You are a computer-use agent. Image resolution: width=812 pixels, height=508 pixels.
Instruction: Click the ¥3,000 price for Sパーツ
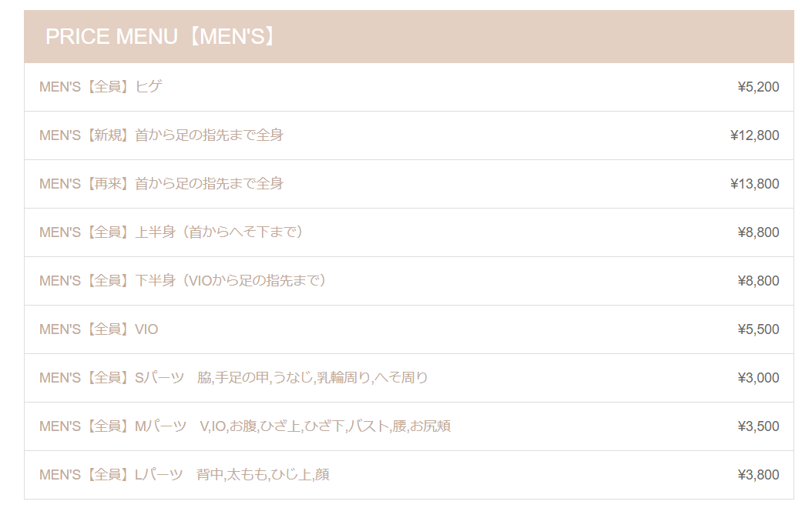click(758, 378)
